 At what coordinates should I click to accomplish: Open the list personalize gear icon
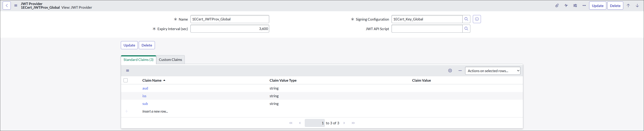pyautogui.click(x=450, y=71)
